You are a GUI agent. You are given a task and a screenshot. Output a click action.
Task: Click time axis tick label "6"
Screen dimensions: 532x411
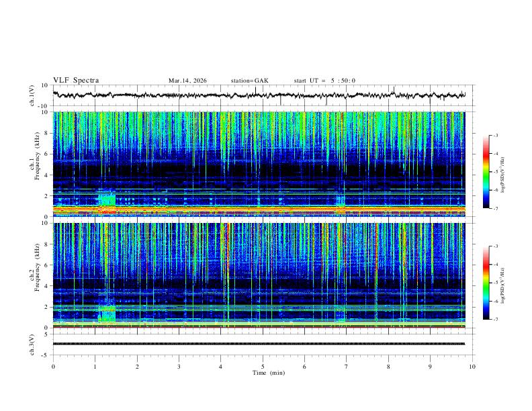(304, 367)
